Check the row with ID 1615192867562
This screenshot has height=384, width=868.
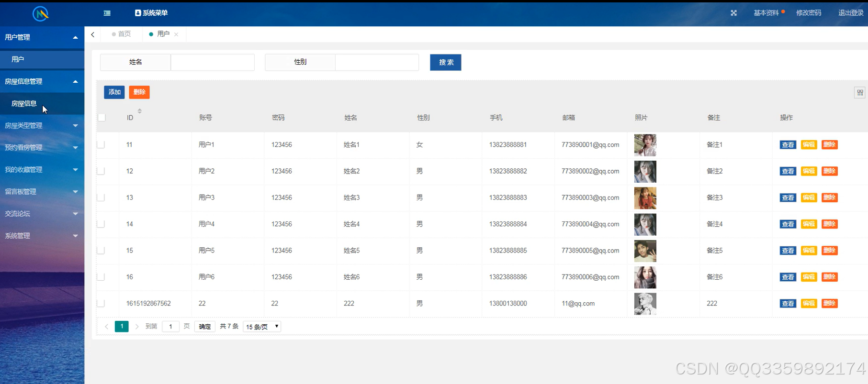coord(101,303)
